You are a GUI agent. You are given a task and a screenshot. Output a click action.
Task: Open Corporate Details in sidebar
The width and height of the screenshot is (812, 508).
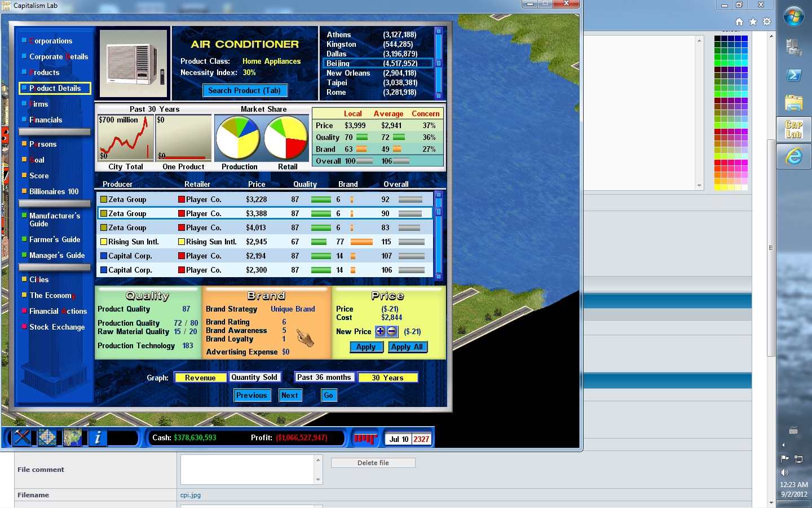[59, 56]
